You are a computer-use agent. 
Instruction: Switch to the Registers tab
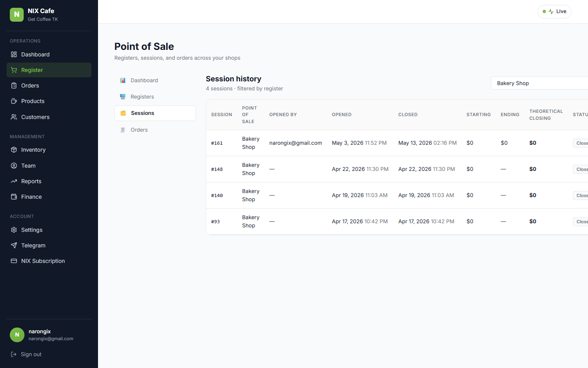[155, 97]
